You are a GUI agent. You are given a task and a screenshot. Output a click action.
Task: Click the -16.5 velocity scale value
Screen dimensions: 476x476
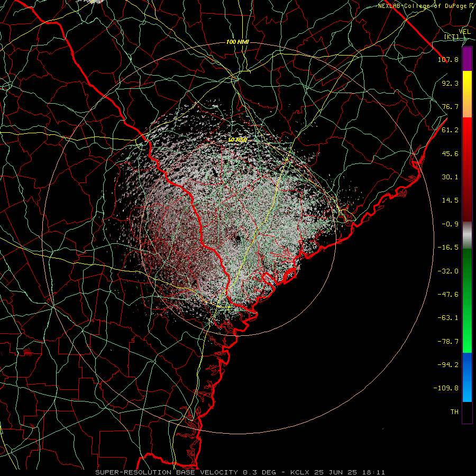coord(448,248)
